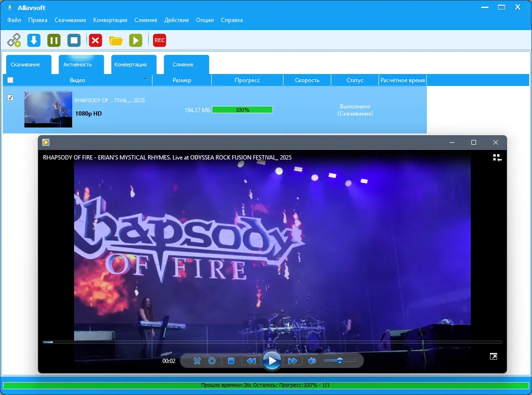Image resolution: width=532 pixels, height=395 pixels.
Task: Stop download using blue stop icon
Action: coord(74,40)
